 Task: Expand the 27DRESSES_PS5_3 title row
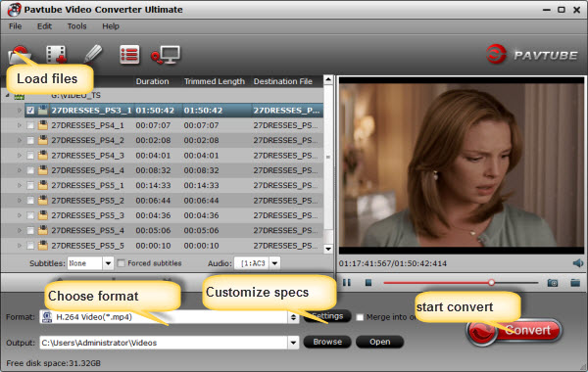pos(20,215)
